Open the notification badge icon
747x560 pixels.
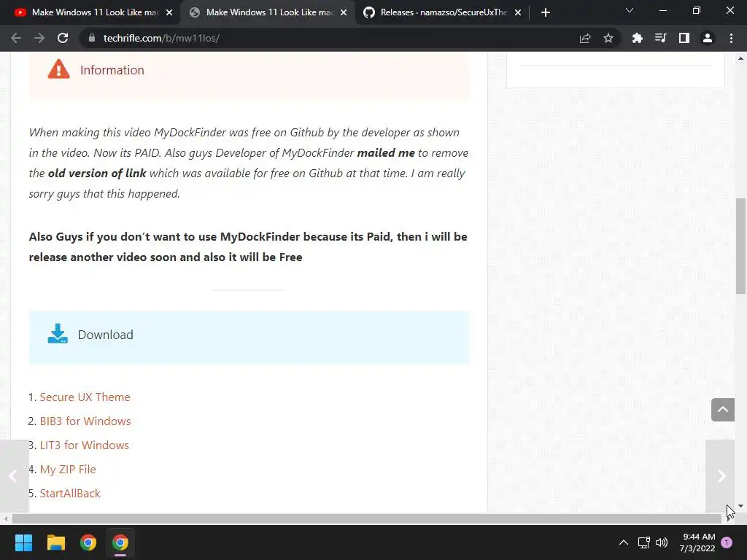tap(727, 542)
